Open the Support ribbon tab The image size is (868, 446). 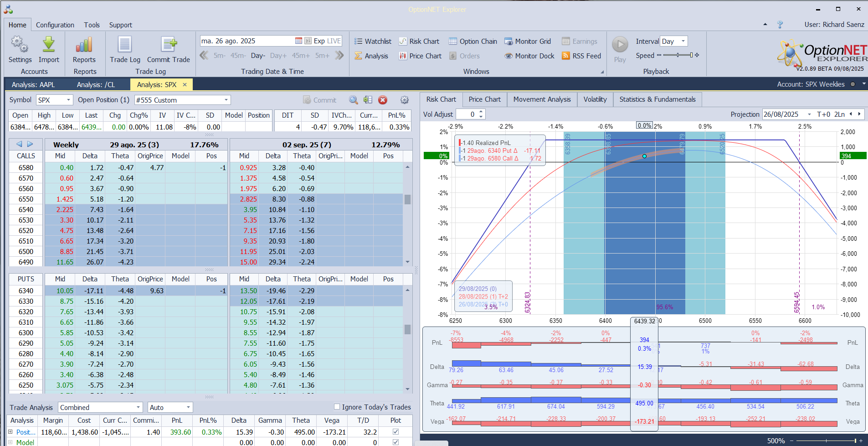pyautogui.click(x=121, y=25)
